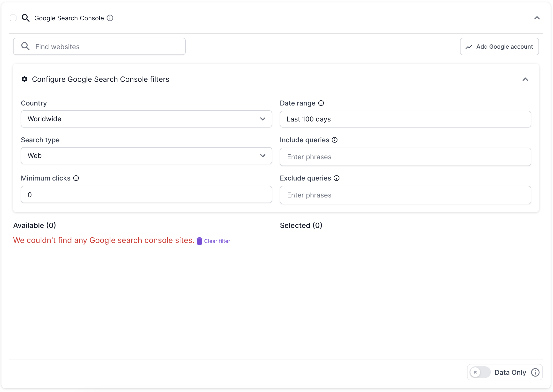Click the Exclude queries info icon
This screenshot has width=553, height=392.
point(337,178)
